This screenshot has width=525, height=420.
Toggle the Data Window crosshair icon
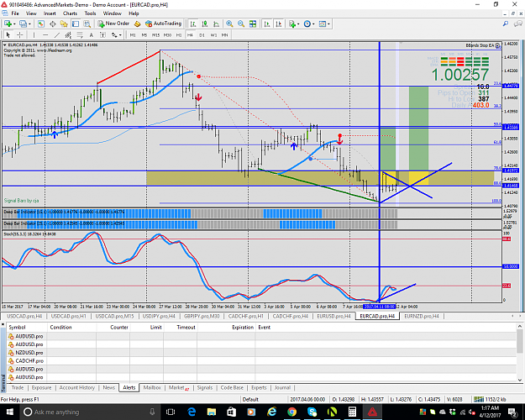(x=53, y=24)
